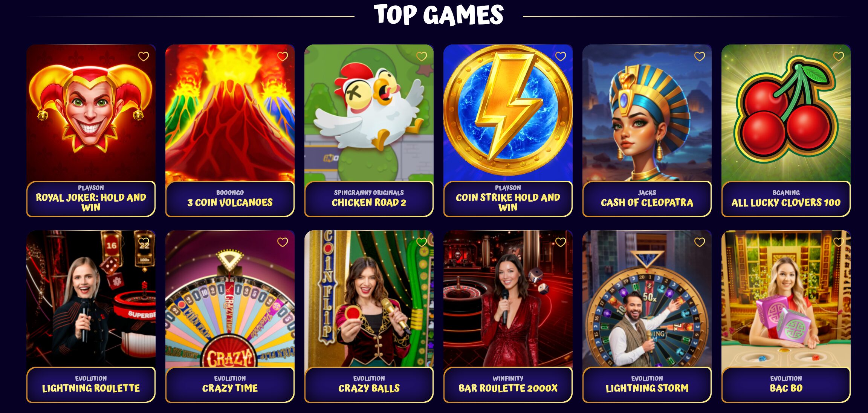Favorite the Cash of Cleopatra game

coord(700,57)
